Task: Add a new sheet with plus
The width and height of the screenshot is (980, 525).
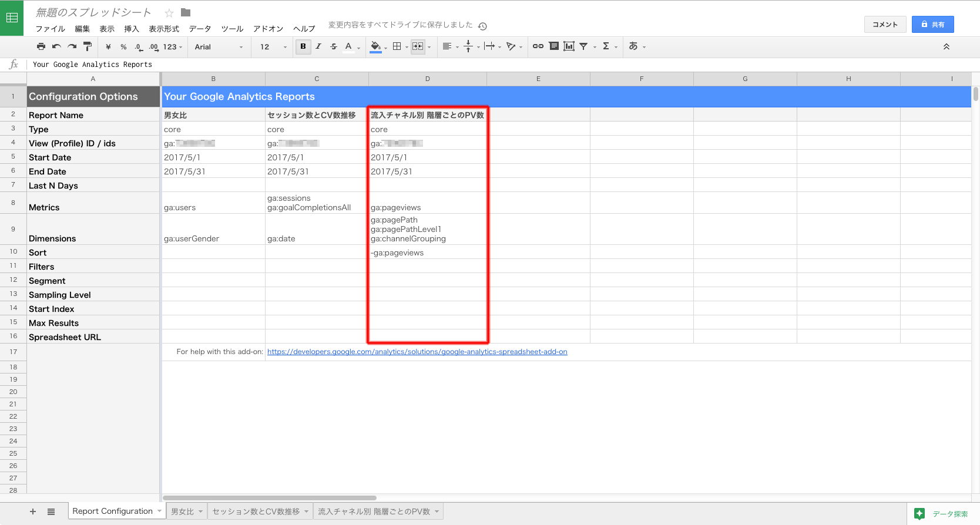Action: (x=33, y=511)
